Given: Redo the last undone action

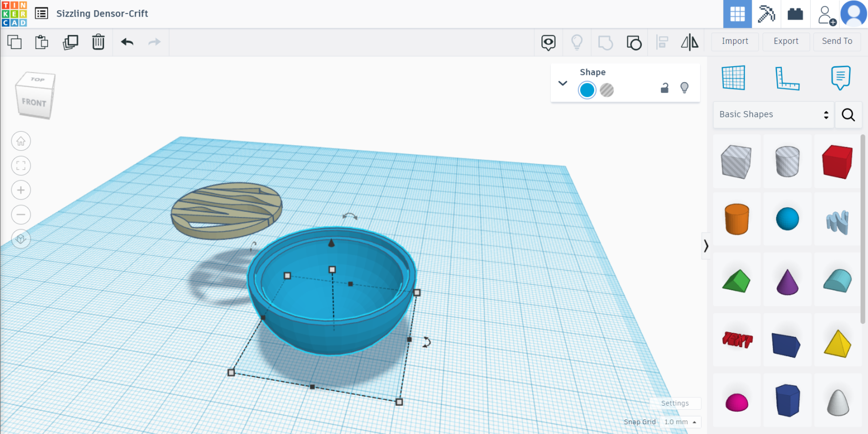Looking at the screenshot, I should (x=154, y=42).
